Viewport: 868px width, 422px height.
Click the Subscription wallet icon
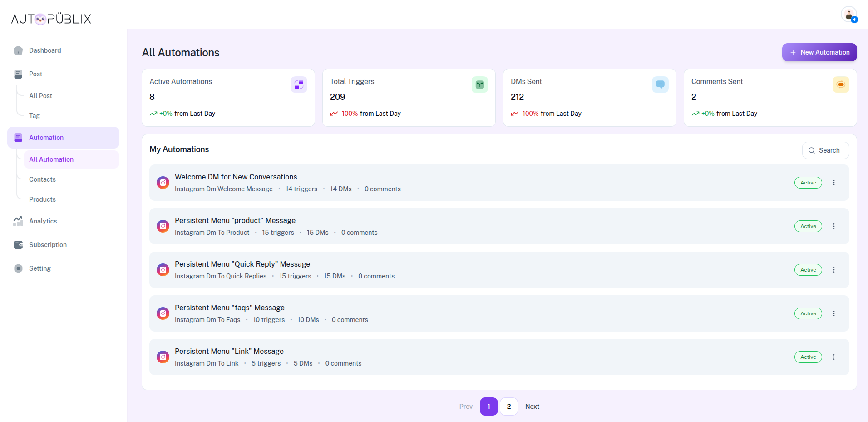(x=18, y=245)
